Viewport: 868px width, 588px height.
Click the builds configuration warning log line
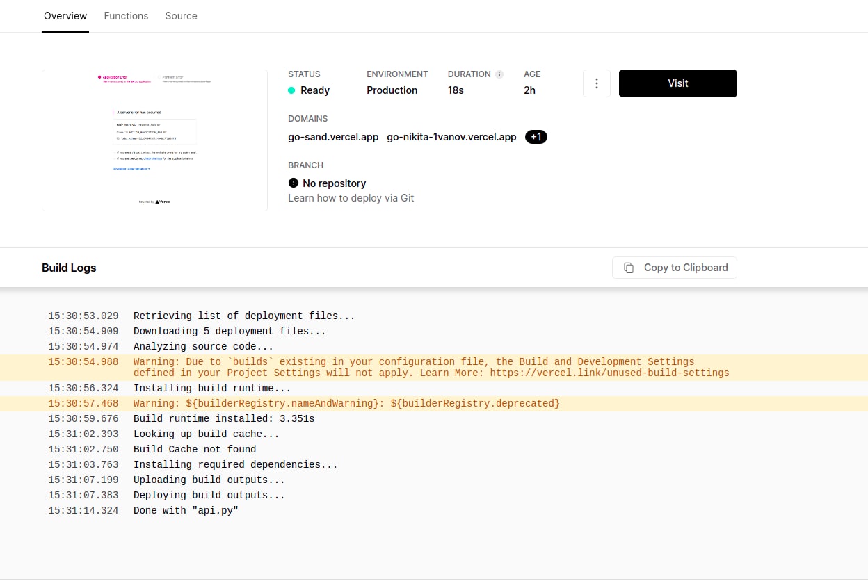434,367
